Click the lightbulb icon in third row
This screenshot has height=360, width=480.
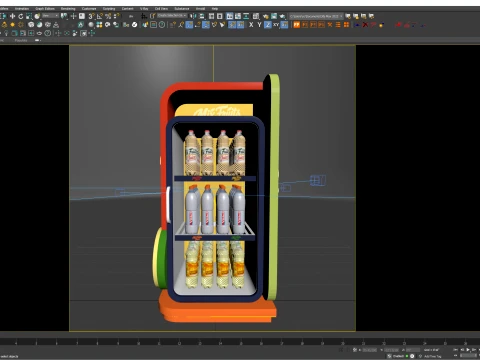tap(6, 33)
